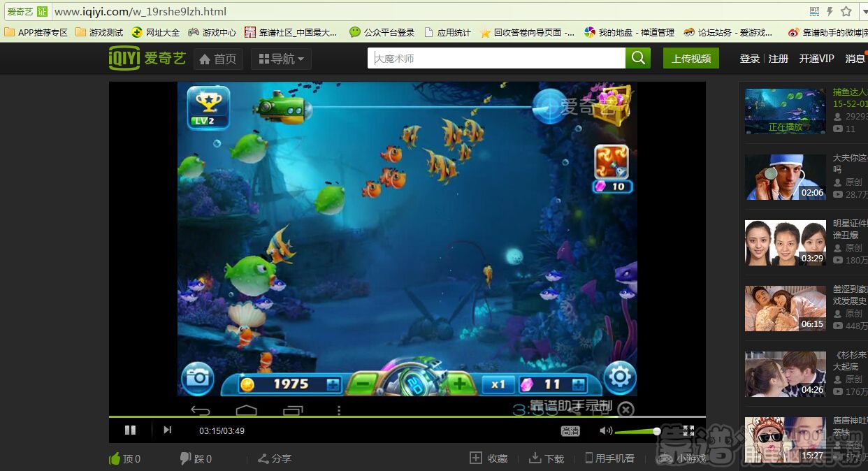Expand the 导航 navigation dropdown
The height and width of the screenshot is (471, 868).
click(281, 59)
